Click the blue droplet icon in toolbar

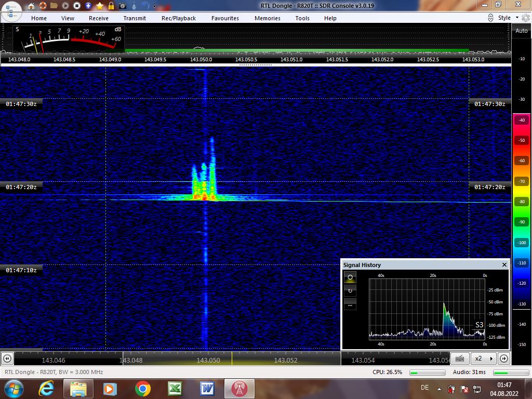135,6
